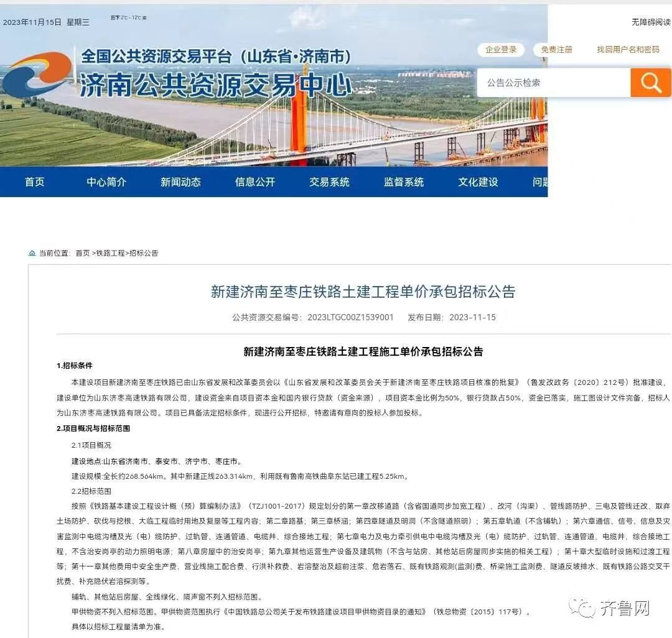
Task: Open 文化建设 navigation item
Action: 478,182
